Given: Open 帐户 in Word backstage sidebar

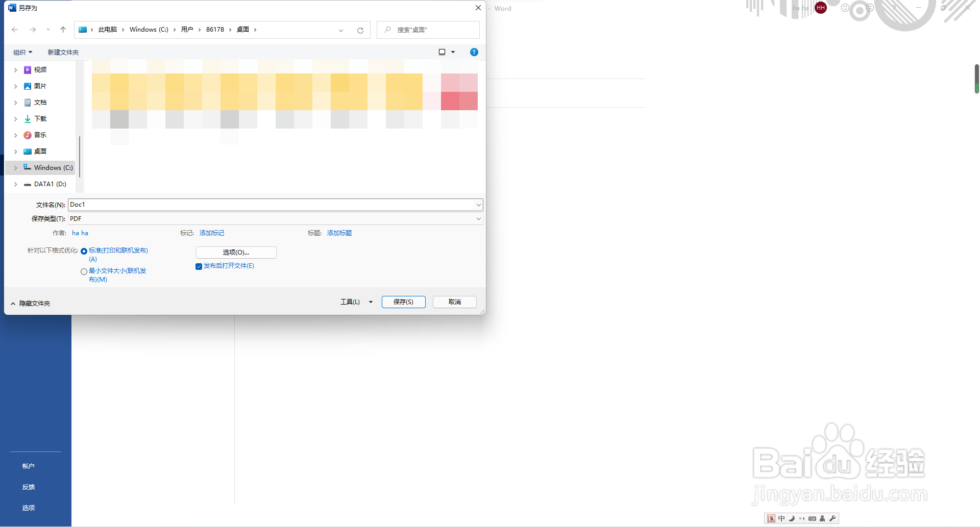Looking at the screenshot, I should 29,466.
